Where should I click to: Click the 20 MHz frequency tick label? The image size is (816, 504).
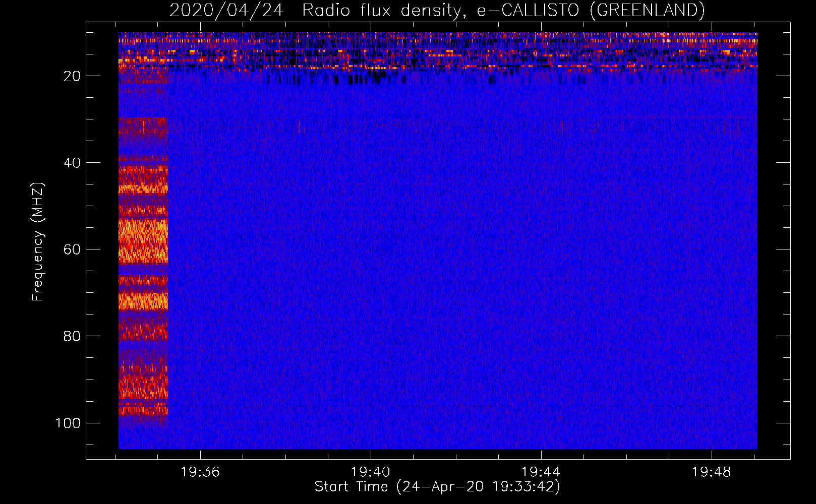click(x=72, y=76)
